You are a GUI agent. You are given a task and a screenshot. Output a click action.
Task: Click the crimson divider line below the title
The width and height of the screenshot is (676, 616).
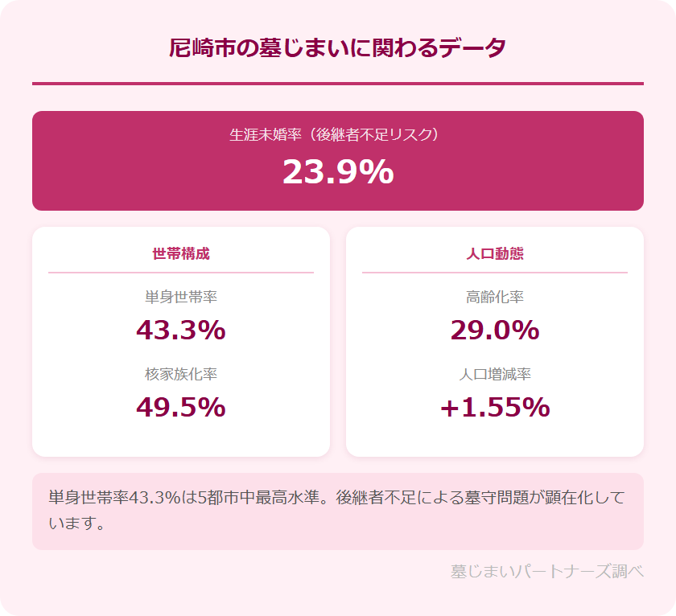[338, 83]
